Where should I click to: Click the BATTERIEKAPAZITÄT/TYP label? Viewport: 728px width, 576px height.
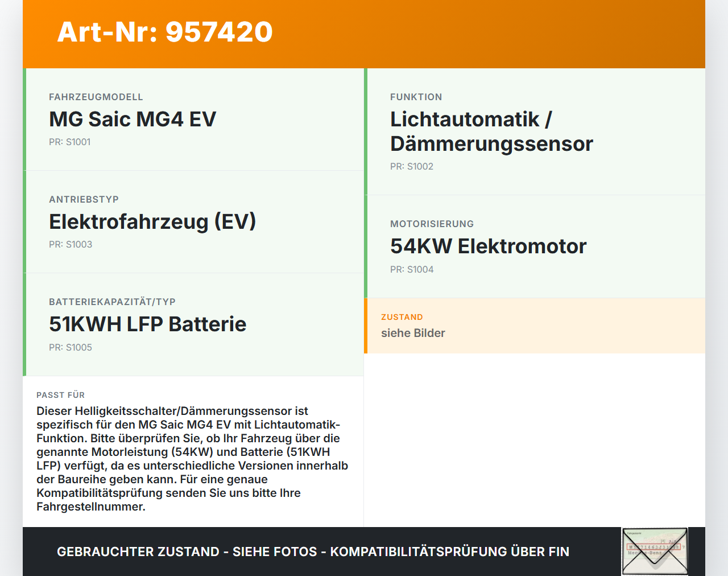112,302
